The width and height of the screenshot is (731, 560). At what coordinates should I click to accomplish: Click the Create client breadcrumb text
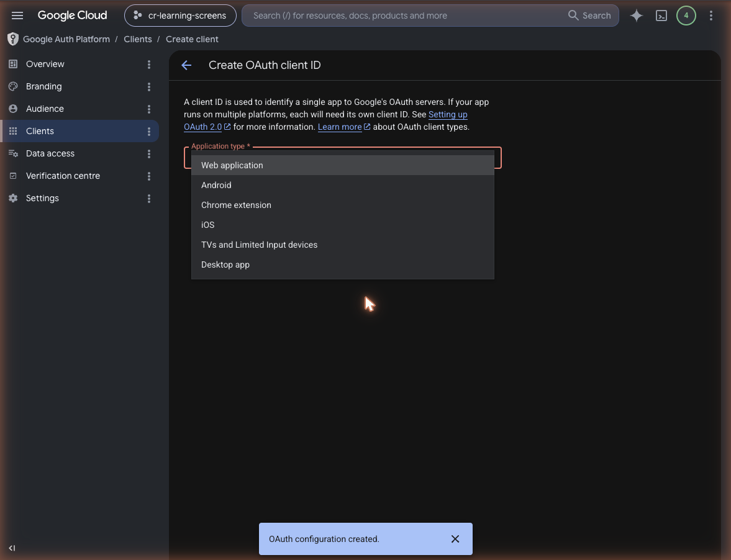(x=192, y=39)
